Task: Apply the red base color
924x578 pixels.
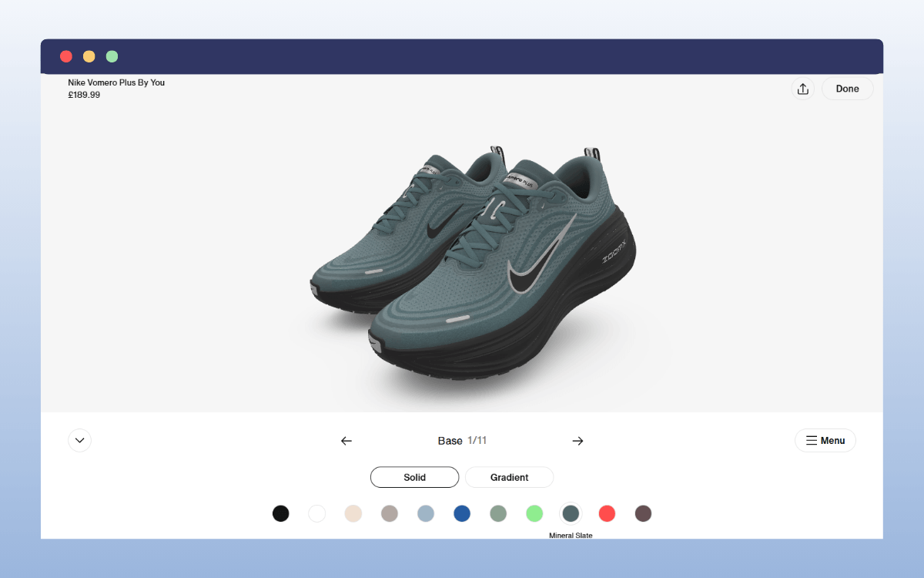Action: (x=607, y=513)
